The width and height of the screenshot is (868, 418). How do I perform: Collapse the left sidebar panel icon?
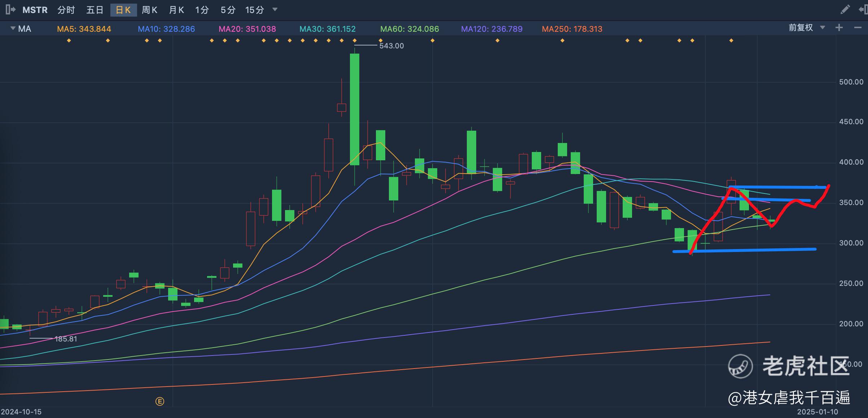pyautogui.click(x=10, y=10)
